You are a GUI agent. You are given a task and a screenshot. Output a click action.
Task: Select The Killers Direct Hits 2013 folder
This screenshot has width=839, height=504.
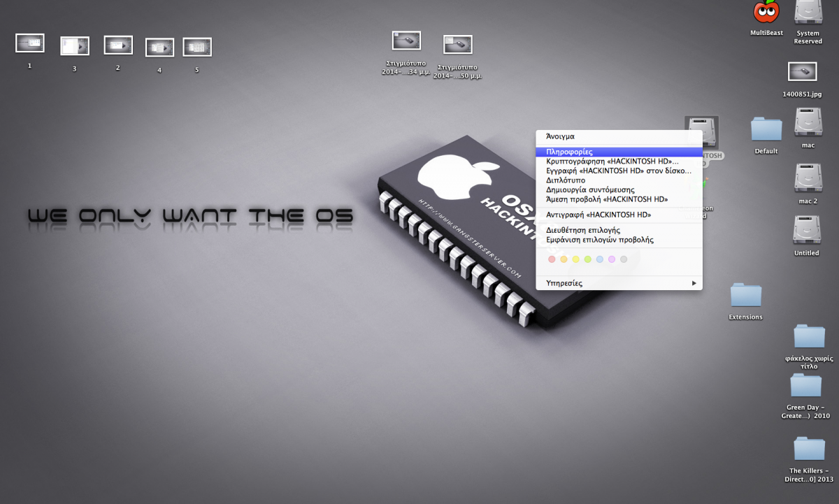(x=810, y=449)
